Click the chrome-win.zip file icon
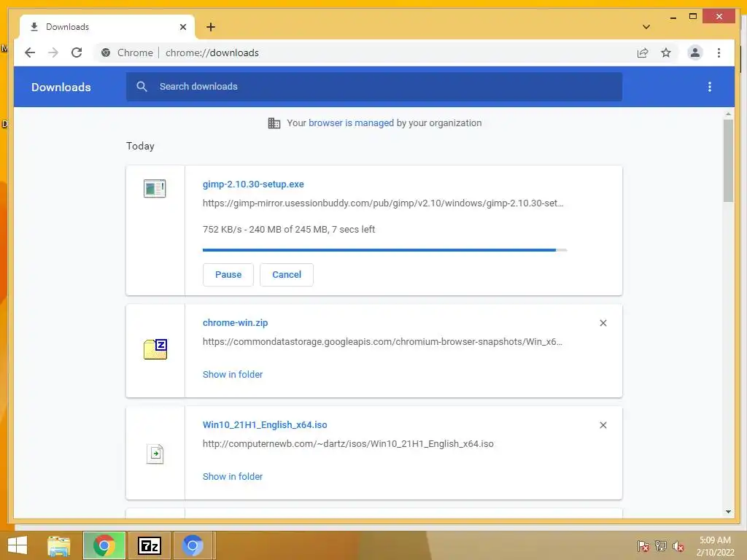The width and height of the screenshot is (747, 560). (x=155, y=349)
